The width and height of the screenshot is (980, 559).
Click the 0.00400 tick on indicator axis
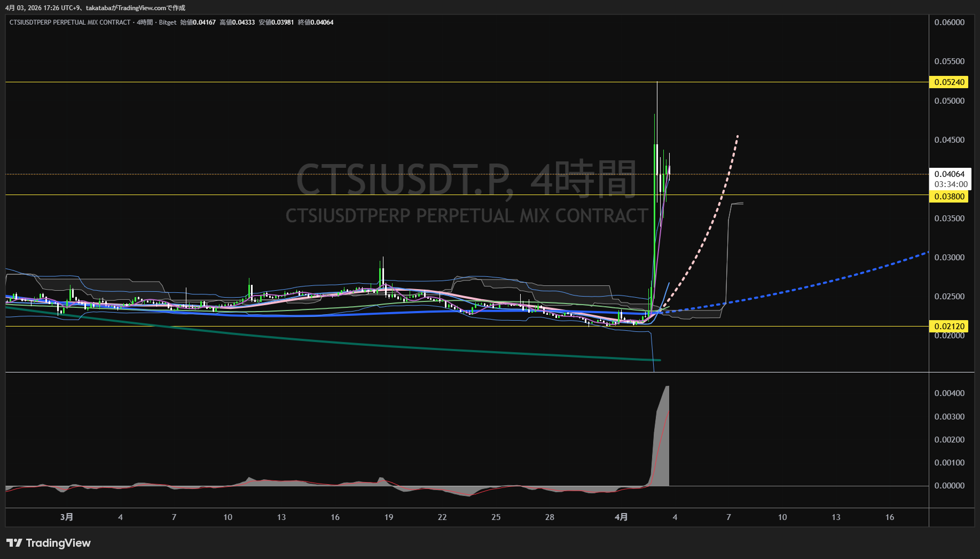(949, 393)
